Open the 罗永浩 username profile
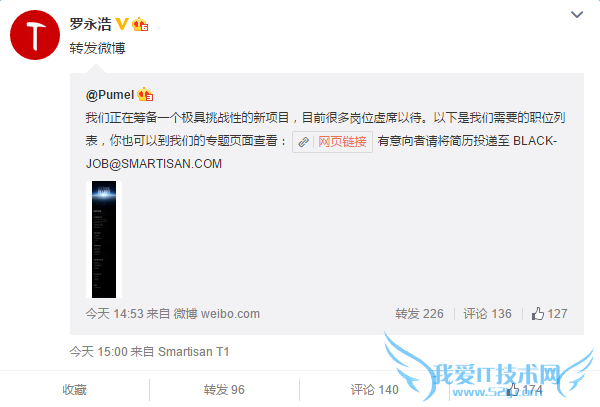 90,24
